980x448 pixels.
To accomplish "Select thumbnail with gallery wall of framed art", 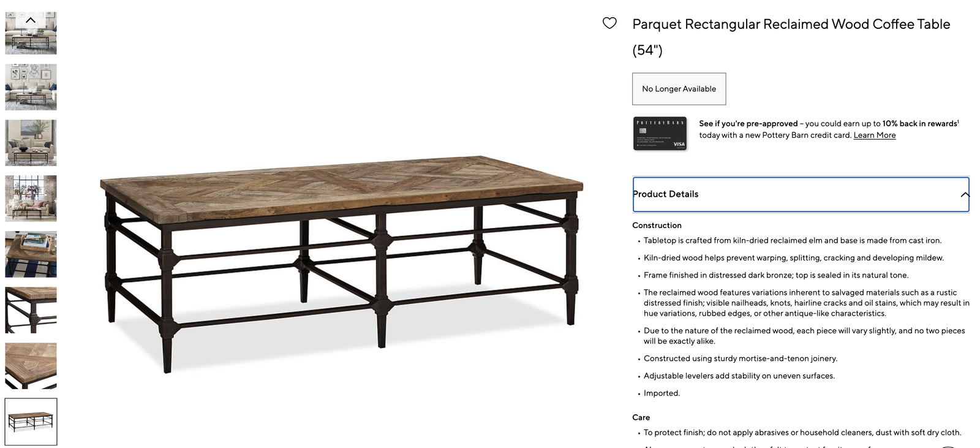I will pos(31,87).
